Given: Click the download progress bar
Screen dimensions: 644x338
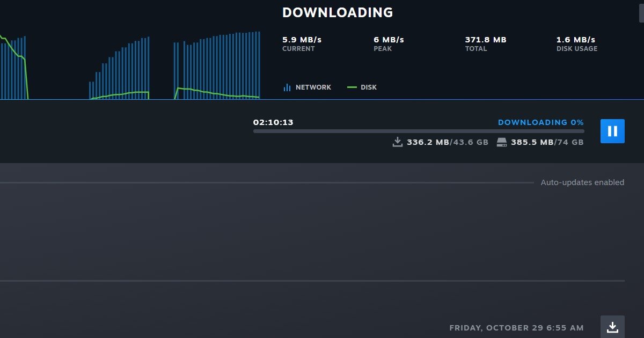Looking at the screenshot, I should coord(419,130).
